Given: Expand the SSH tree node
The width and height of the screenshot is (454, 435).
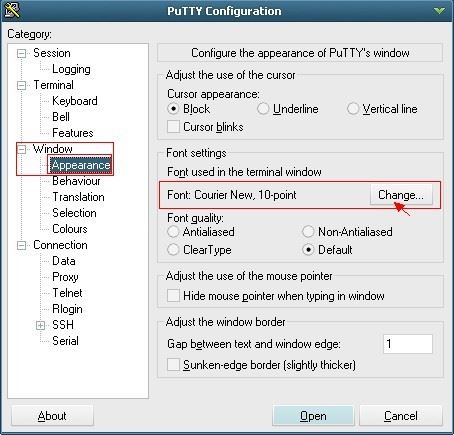Looking at the screenshot, I should [40, 325].
